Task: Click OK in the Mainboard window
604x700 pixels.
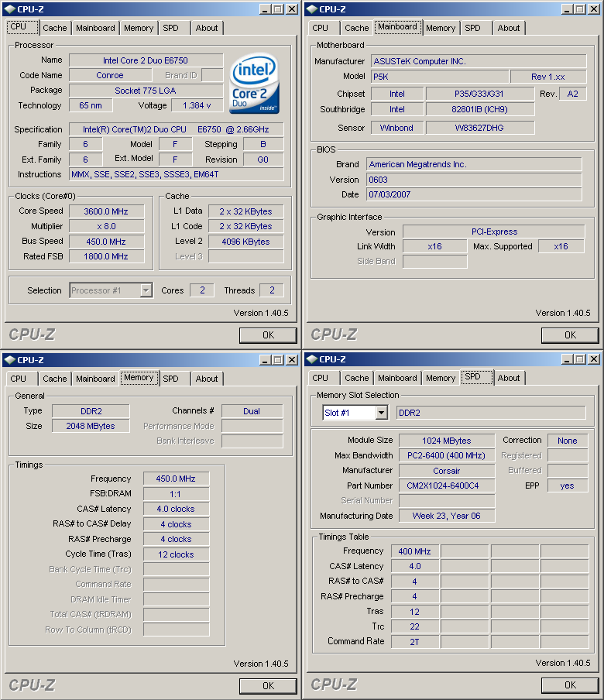Action: click(x=570, y=335)
